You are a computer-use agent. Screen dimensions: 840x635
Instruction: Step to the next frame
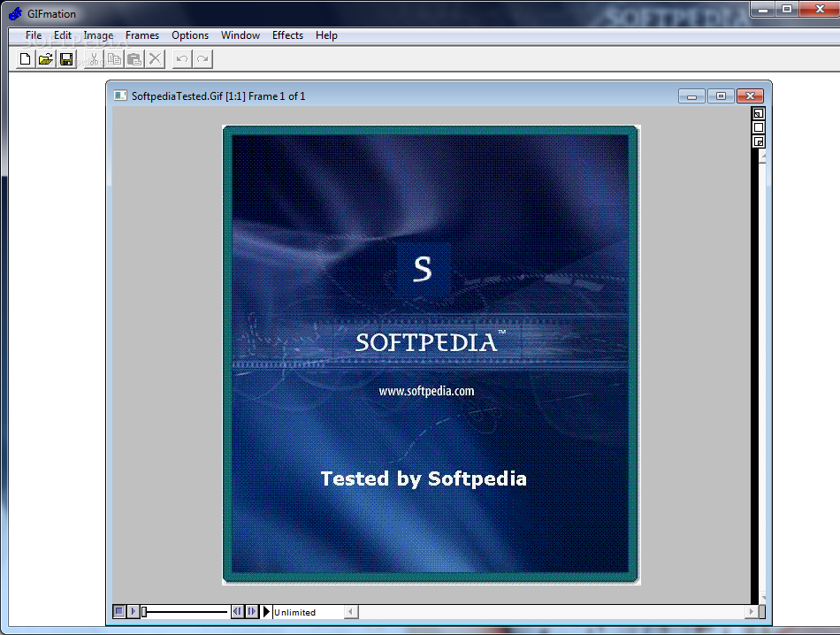pos(252,611)
